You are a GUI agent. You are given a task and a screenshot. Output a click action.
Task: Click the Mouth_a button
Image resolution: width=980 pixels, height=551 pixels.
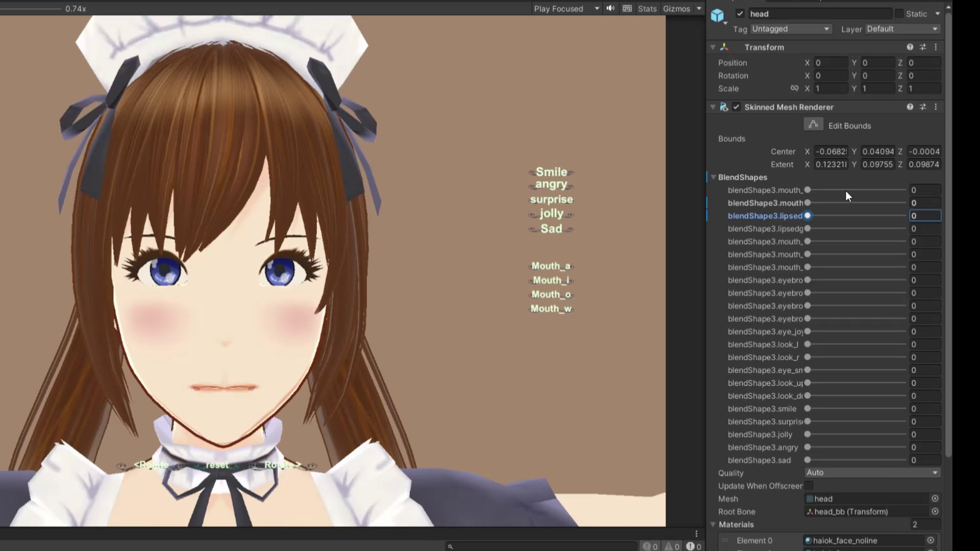[551, 266]
